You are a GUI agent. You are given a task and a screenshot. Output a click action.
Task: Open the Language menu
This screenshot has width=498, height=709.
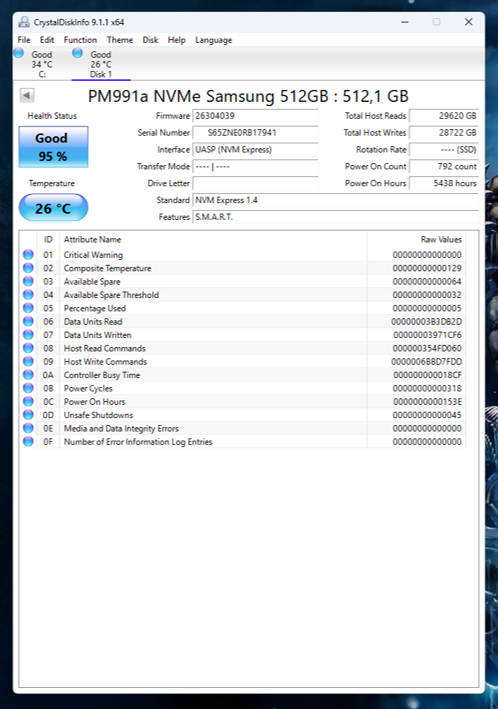click(213, 40)
